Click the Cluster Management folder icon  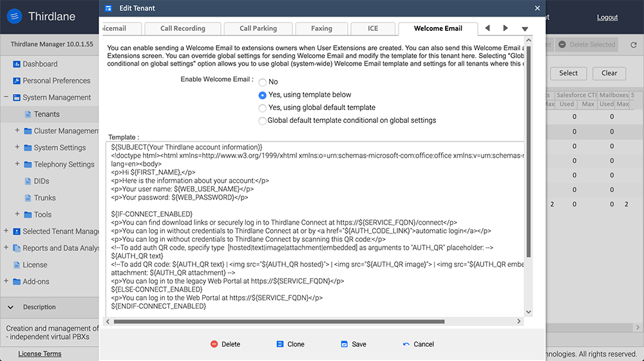pyautogui.click(x=28, y=131)
